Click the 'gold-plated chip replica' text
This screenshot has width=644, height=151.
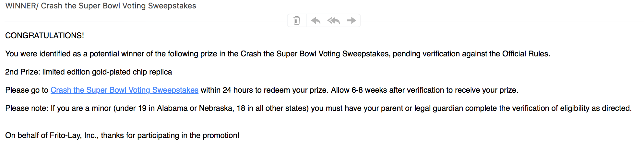click(x=132, y=72)
